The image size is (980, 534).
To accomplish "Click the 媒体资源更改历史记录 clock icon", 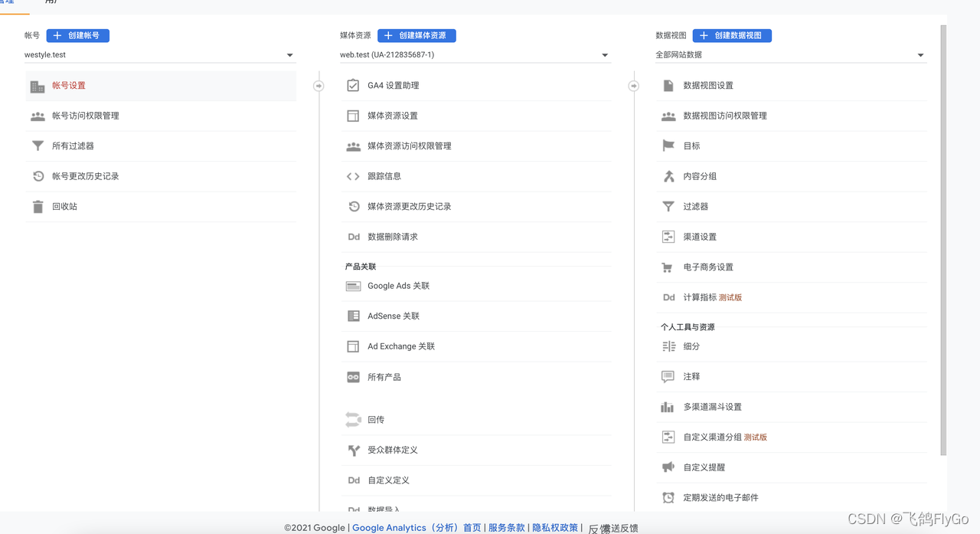I will pyautogui.click(x=353, y=207).
